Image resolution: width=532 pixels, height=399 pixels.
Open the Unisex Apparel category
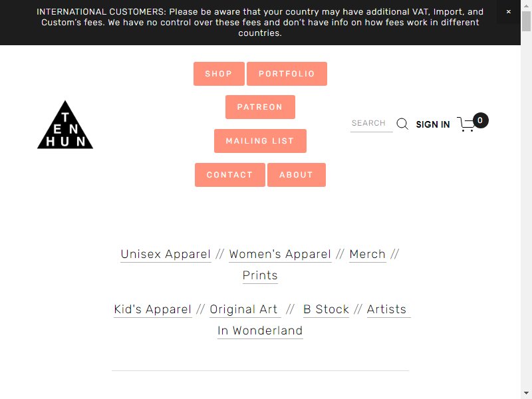pos(166,254)
